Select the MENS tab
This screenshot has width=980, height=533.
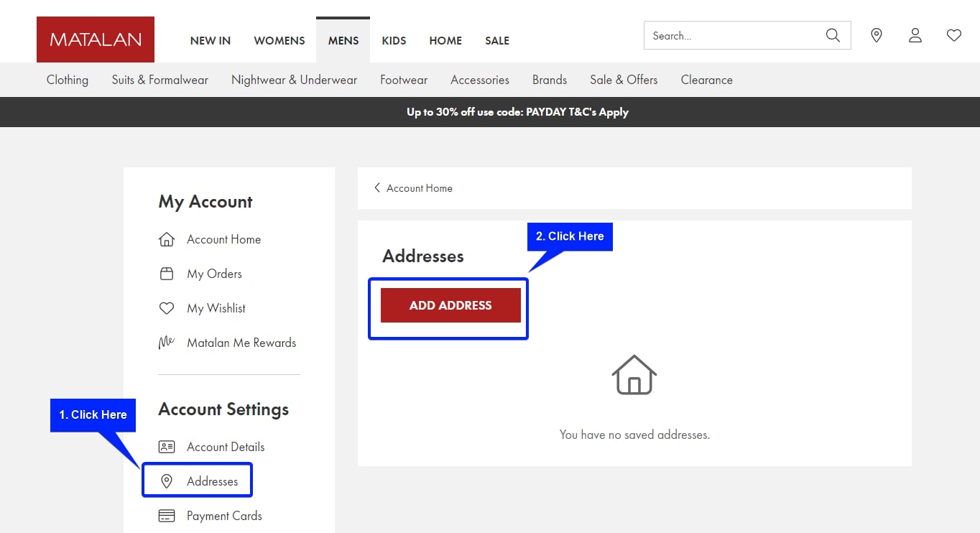click(343, 41)
